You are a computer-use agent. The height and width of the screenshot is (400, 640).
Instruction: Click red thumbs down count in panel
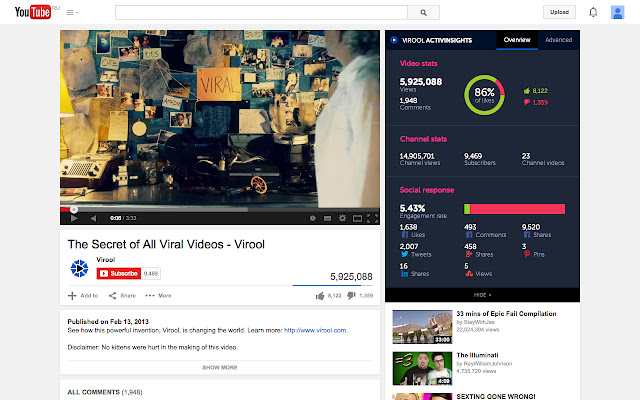(536, 102)
